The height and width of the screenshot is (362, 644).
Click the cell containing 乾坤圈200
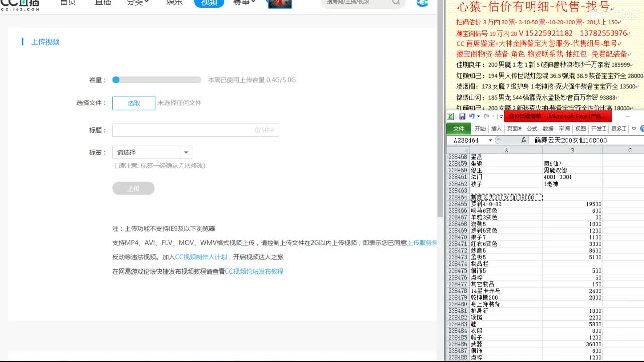pos(506,298)
